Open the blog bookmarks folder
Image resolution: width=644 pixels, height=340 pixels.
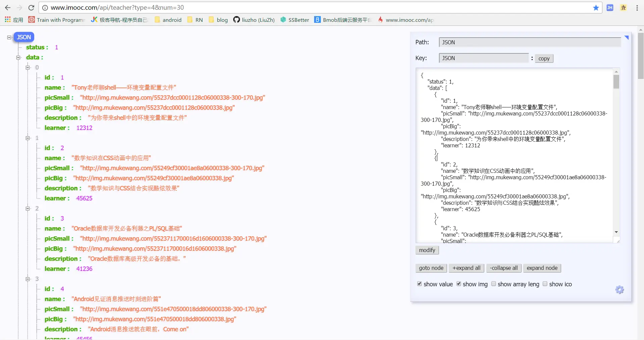pos(218,20)
